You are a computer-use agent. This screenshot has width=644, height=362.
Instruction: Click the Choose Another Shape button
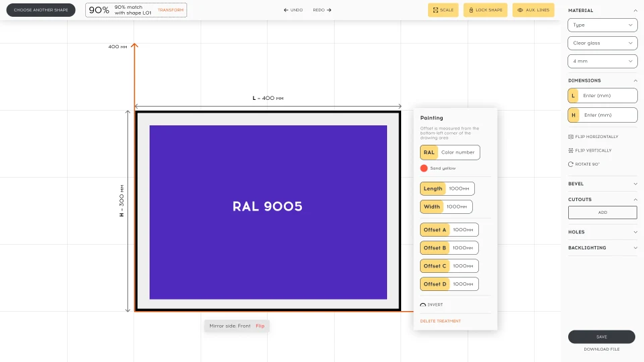(41, 10)
